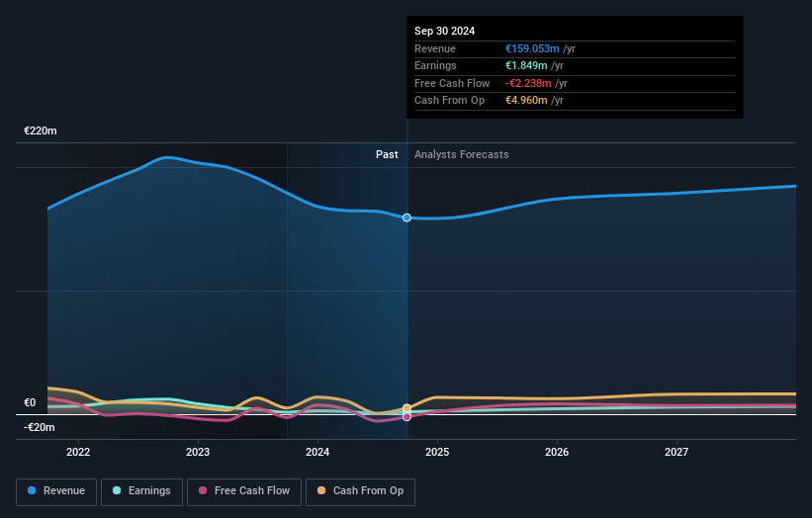Click the orange Cash From Op legend dot
Screen dimensions: 812x518
(321, 490)
